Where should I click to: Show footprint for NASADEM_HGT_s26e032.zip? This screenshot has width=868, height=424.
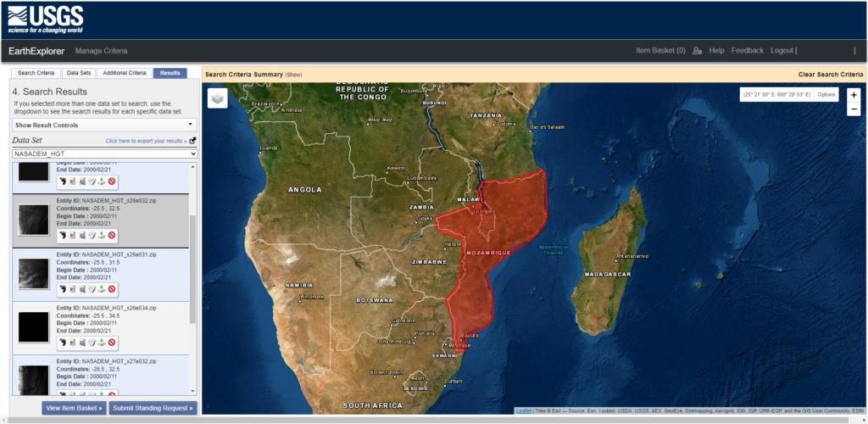pyautogui.click(x=62, y=235)
